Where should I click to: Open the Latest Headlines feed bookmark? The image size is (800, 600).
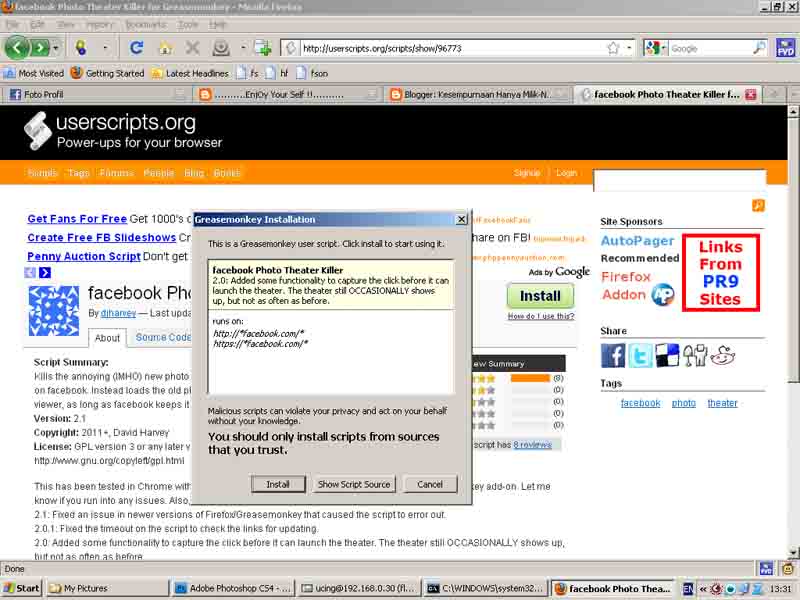190,73
